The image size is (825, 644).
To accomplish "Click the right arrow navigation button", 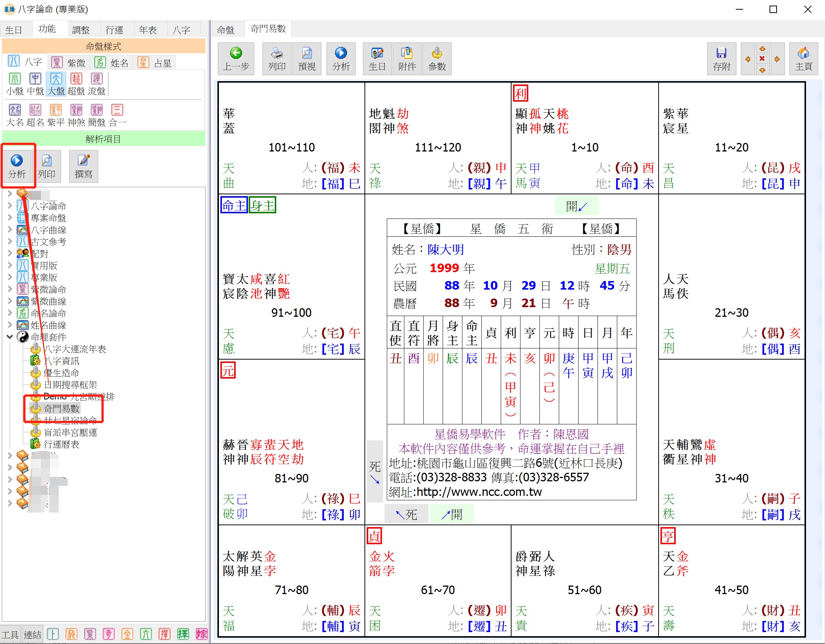I will (777, 59).
